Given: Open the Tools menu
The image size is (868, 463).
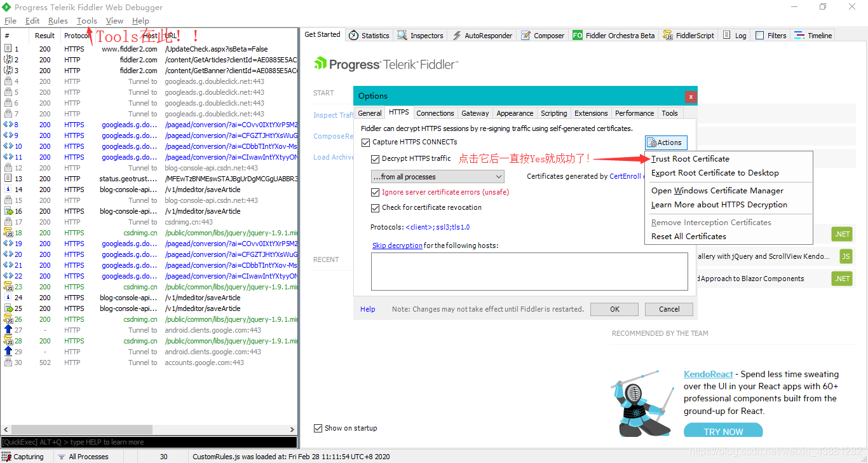Looking at the screenshot, I should [x=87, y=21].
